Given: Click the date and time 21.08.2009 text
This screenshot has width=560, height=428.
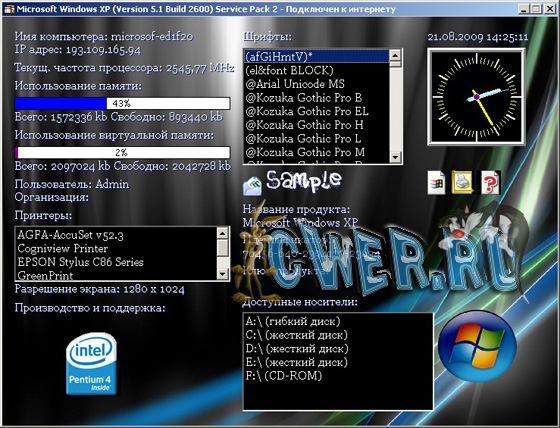Looking at the screenshot, I should pyautogui.click(x=478, y=37).
